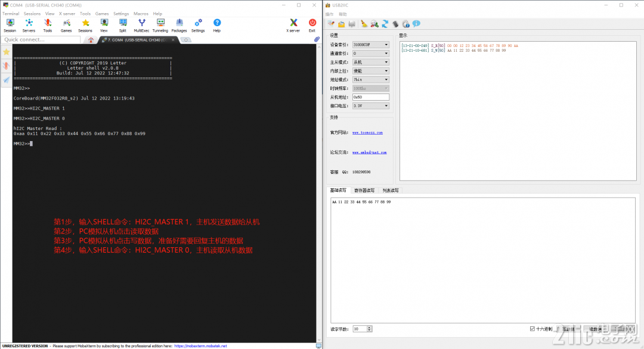The width and height of the screenshot is (644, 349).
Task: Click the new tab button after COM4 tab
Action: point(186,40)
